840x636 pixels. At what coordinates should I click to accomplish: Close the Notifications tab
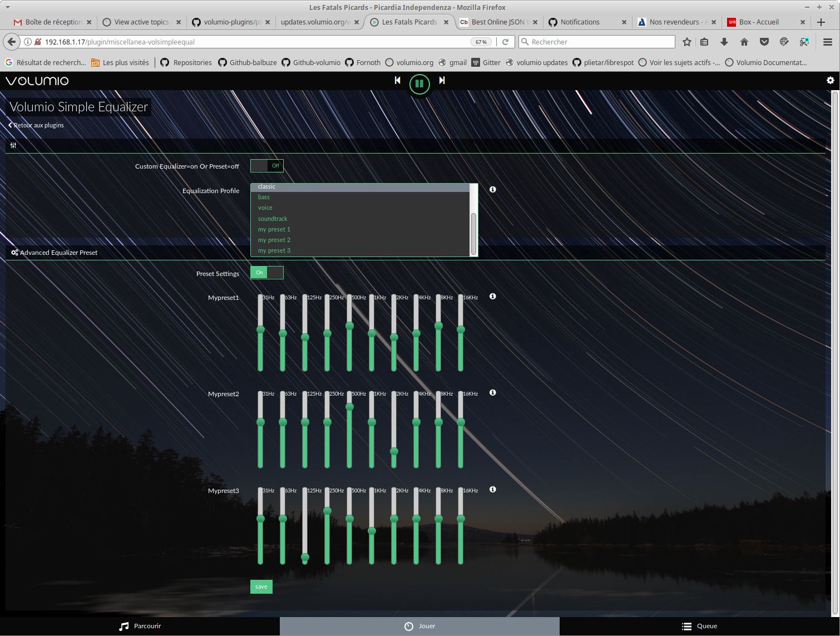pyautogui.click(x=624, y=22)
